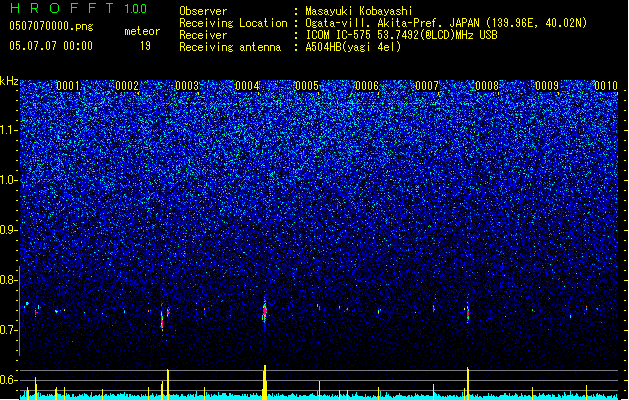The image size is (629, 400).
Task: Click the 0.8 kHz axis tick label
Action: click(9, 280)
